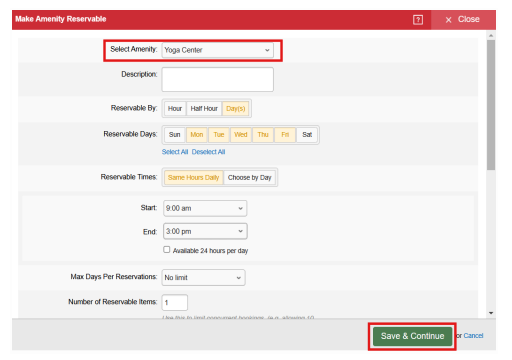This screenshot has width=512, height=360.
Task: Toggle Fri in Reservable Days
Action: click(x=285, y=135)
